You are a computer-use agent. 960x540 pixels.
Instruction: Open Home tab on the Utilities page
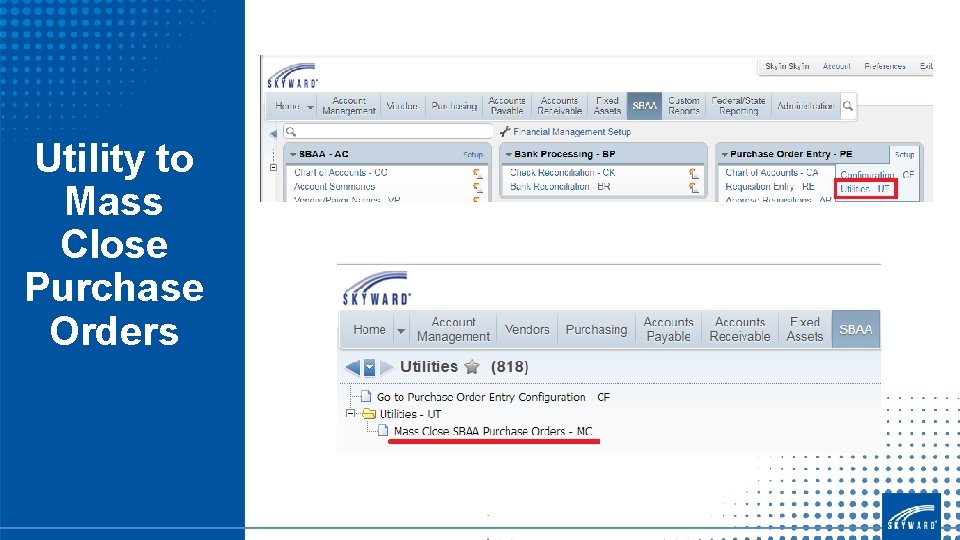pyautogui.click(x=369, y=329)
